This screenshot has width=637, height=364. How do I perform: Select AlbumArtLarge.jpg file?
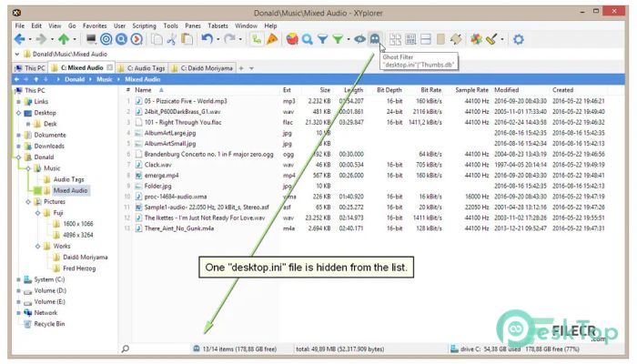pos(170,133)
